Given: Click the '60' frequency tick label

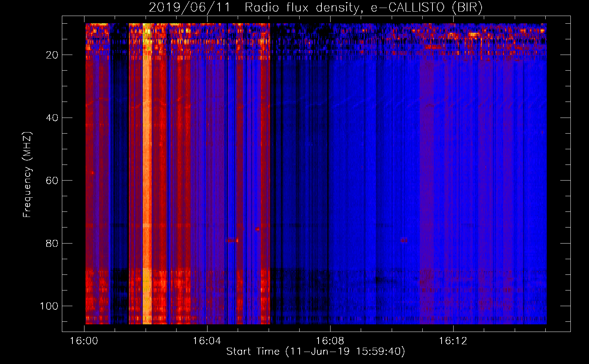Looking at the screenshot, I should point(52,181).
